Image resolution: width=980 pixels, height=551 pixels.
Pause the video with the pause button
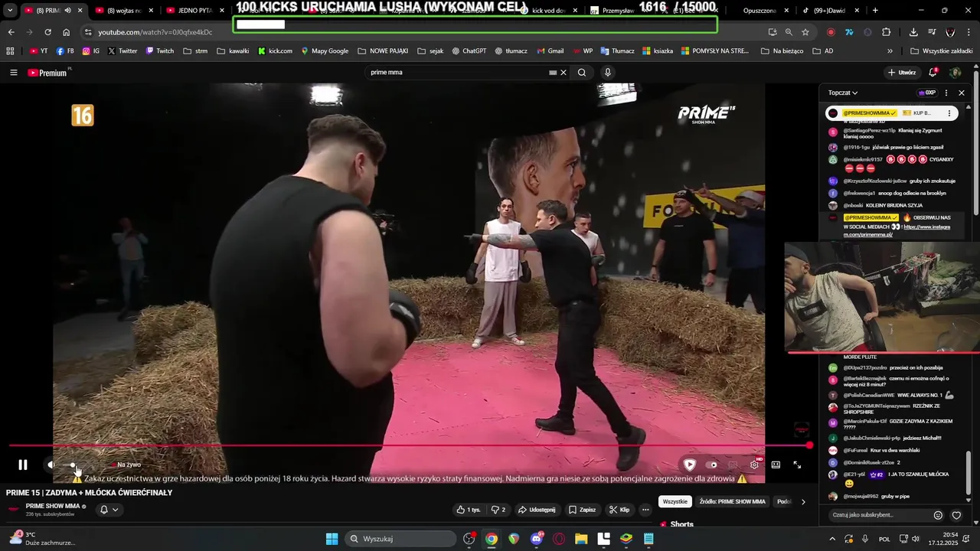[x=23, y=465]
